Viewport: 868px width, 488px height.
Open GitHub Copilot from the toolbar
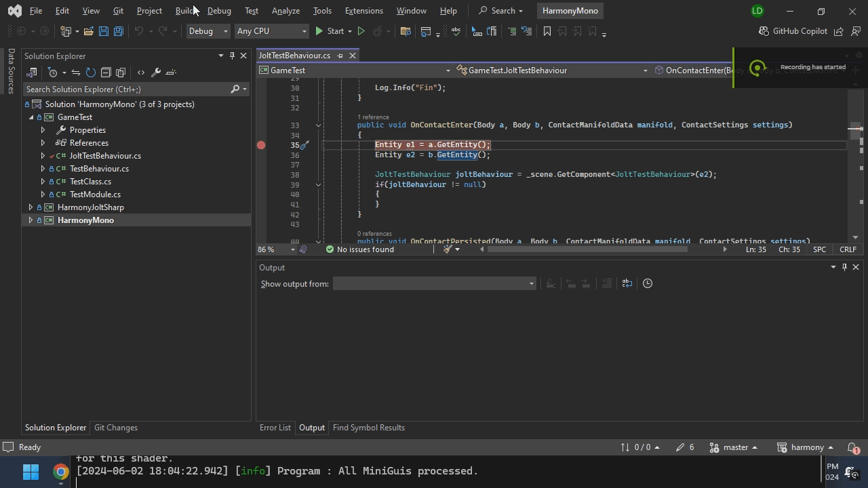point(793,31)
